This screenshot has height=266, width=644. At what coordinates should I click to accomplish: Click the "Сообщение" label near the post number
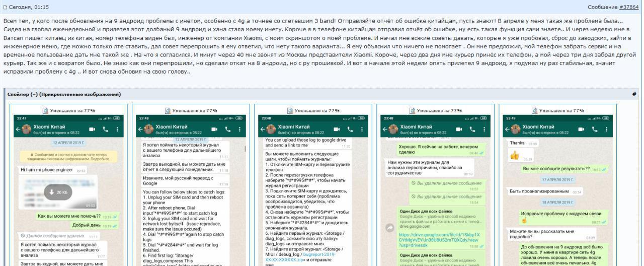(x=602, y=8)
